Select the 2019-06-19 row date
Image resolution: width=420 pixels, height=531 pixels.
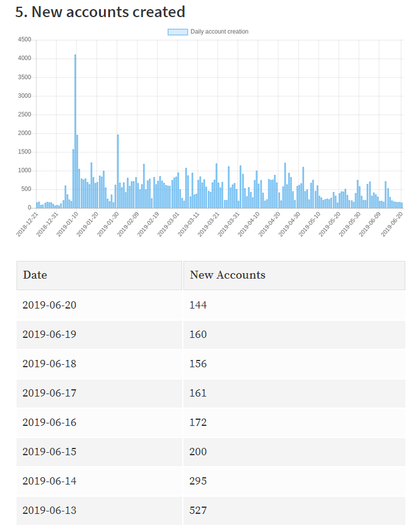50,334
